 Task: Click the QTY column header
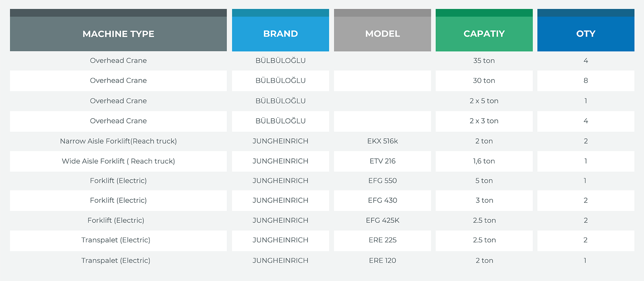(x=586, y=34)
